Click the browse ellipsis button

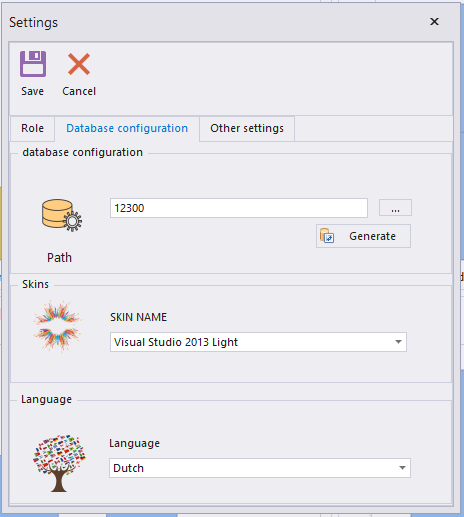[x=395, y=208]
